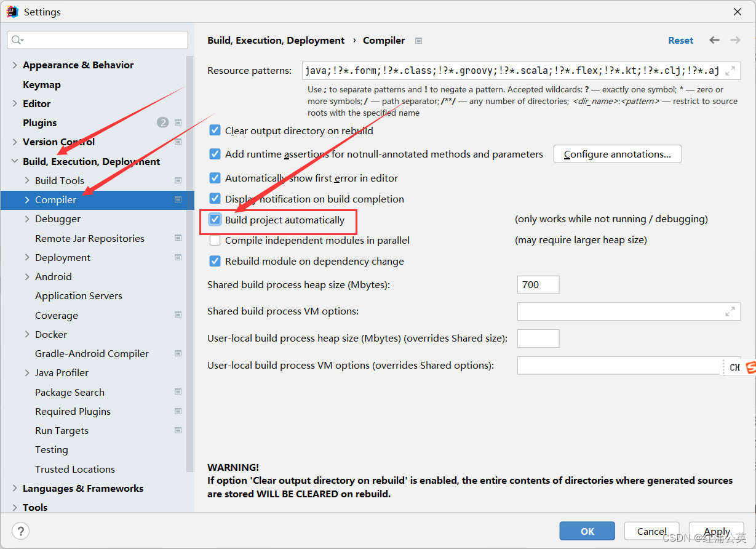Click the project-level icon beside Remote Jar Repositories
This screenshot has width=756, height=549.
pos(178,238)
